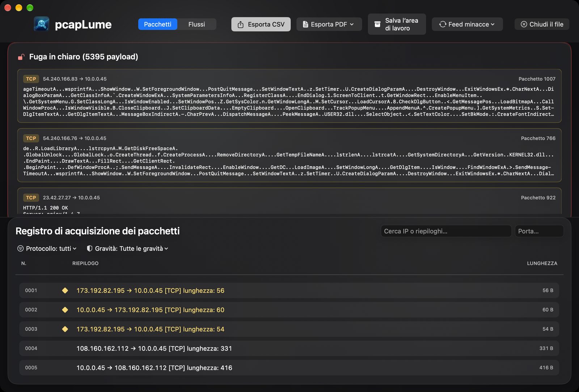579x392 pixels.
Task: Click the pcapLume app logo icon
Action: [42, 24]
